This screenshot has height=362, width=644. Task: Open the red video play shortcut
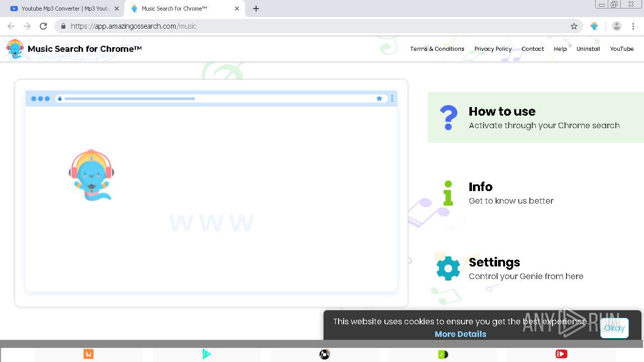pos(561,354)
